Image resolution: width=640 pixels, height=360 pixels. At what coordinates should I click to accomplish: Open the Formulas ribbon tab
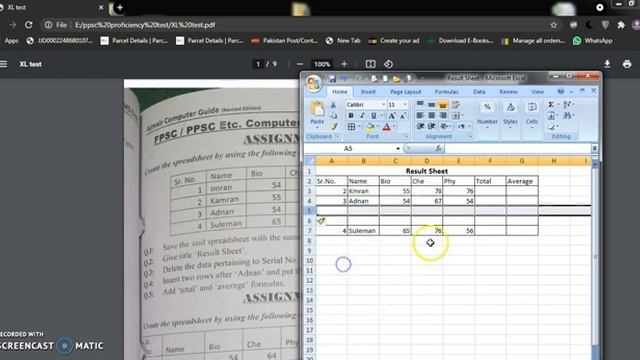pos(446,92)
